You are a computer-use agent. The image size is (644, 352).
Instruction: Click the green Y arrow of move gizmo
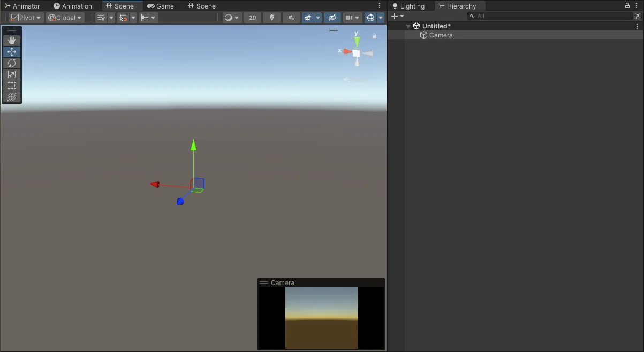click(x=194, y=145)
